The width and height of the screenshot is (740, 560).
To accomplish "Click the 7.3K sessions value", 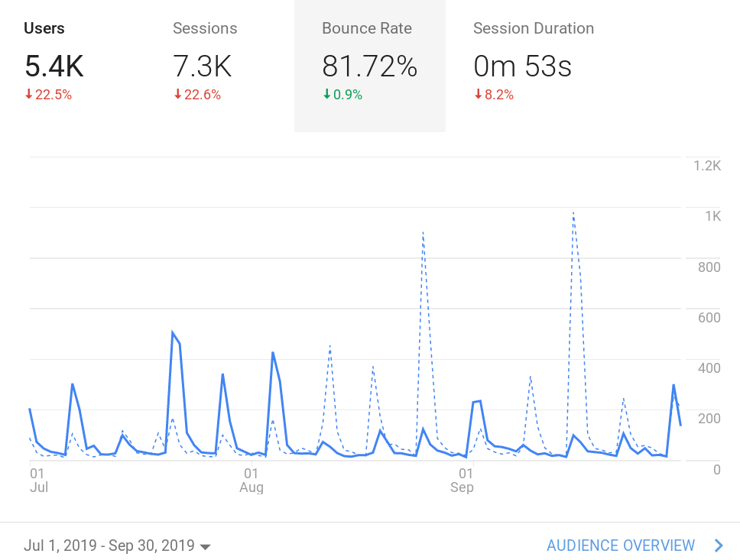I will [x=203, y=66].
